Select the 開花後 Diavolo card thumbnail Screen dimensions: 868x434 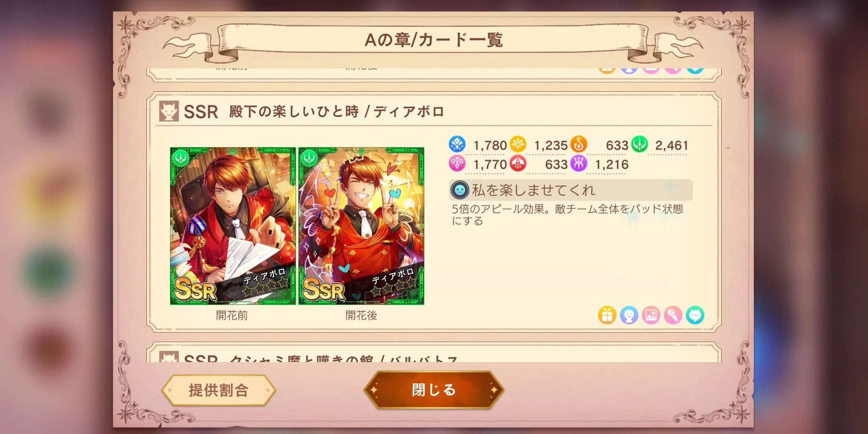(361, 226)
